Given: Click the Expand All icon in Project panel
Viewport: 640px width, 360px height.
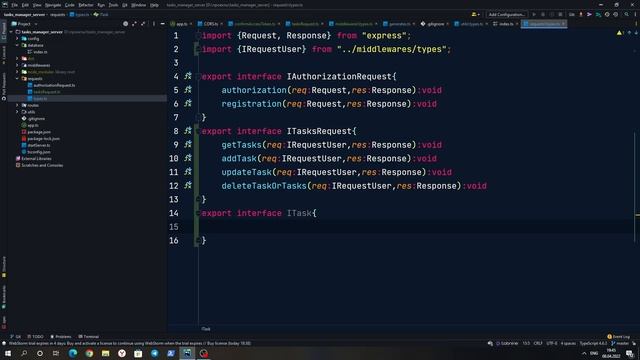Looking at the screenshot, I should pyautogui.click(x=134, y=24).
